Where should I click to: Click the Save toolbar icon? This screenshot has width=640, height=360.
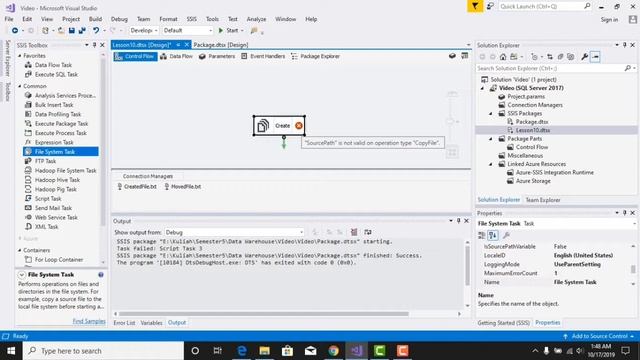72,31
